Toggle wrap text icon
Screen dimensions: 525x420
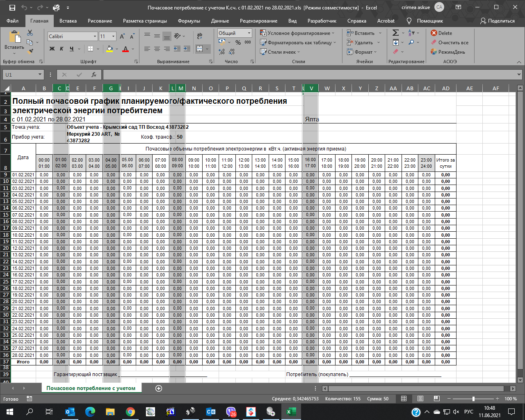[200, 36]
